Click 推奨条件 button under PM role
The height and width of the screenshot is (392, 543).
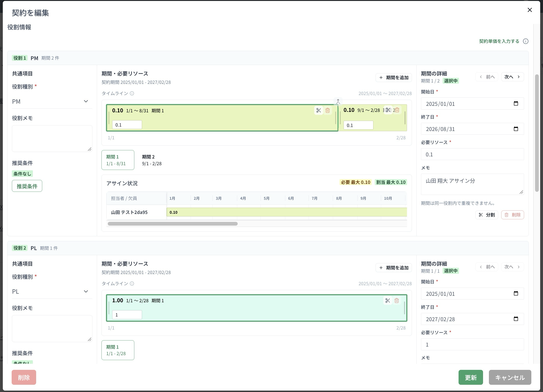click(x=27, y=186)
